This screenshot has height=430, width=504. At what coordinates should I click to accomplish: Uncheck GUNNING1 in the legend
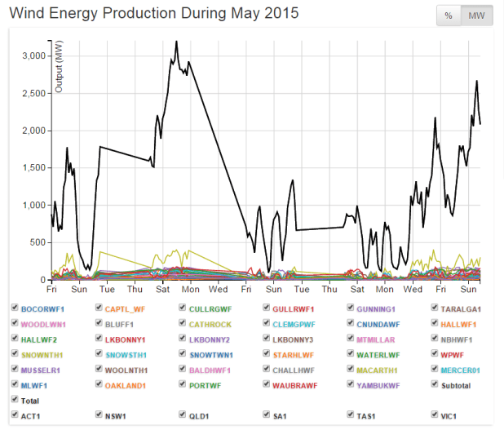(350, 308)
